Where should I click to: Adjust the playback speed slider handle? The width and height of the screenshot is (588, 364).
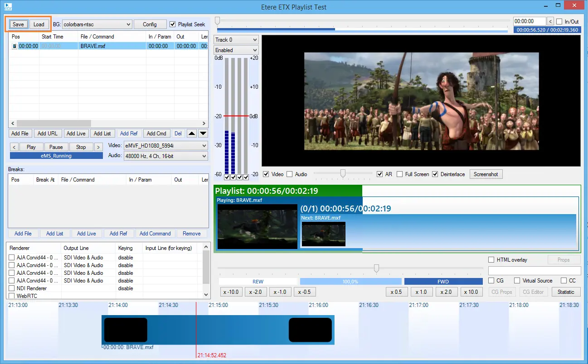click(376, 268)
